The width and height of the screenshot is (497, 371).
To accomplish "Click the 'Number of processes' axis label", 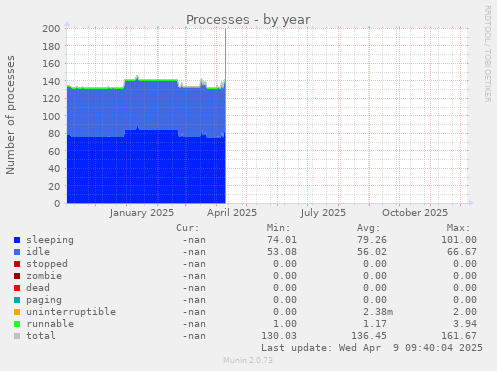I will coord(10,115).
